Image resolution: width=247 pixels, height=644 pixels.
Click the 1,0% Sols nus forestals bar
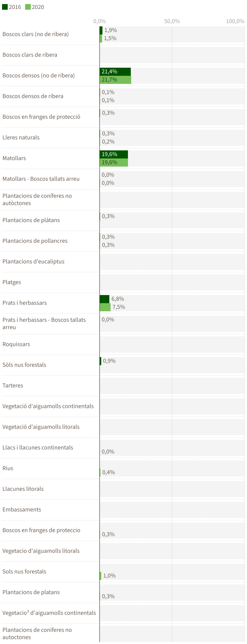[x=100, y=576]
